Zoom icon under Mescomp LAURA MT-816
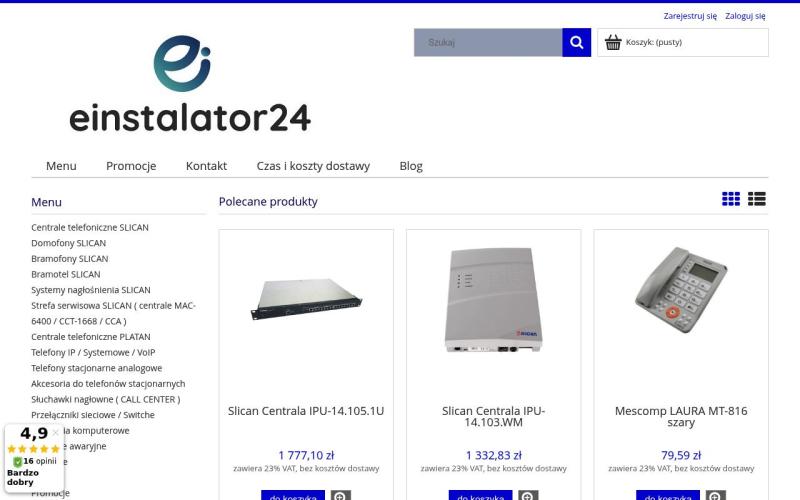Viewport: 800px width, 500px height. click(x=715, y=496)
